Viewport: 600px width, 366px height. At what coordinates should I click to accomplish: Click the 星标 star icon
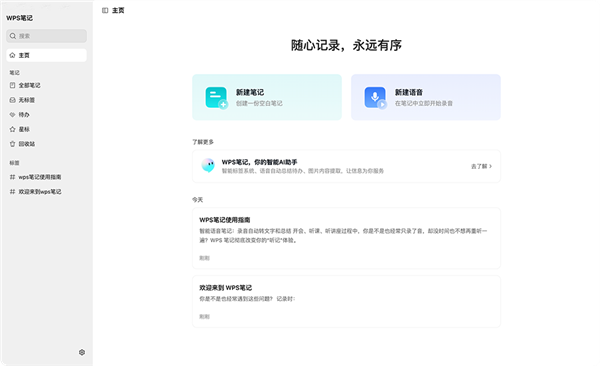[12, 129]
